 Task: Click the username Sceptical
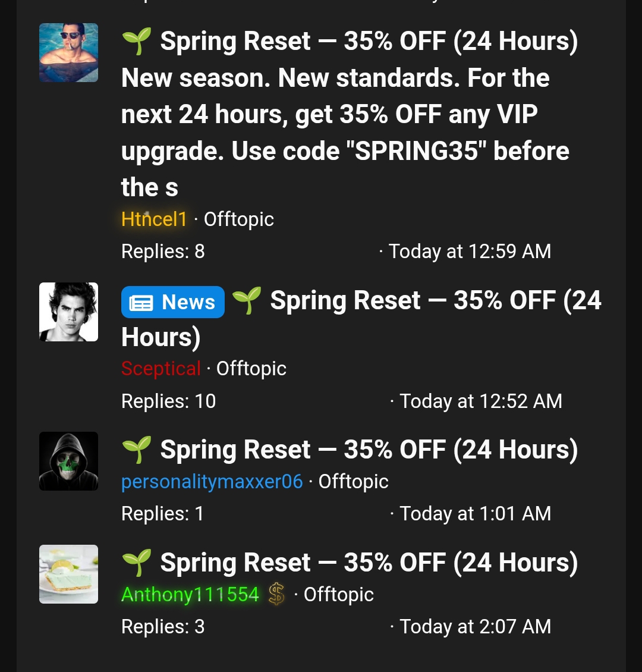pos(160,368)
